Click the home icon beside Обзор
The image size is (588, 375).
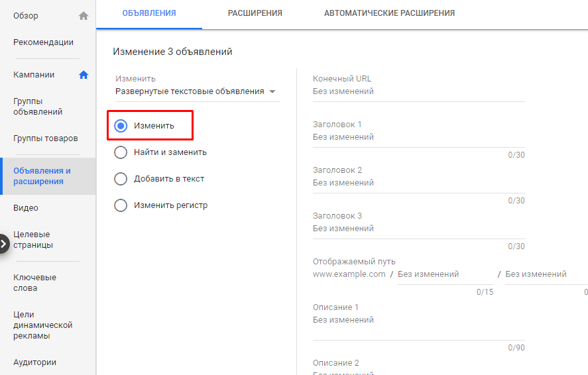pyautogui.click(x=83, y=16)
